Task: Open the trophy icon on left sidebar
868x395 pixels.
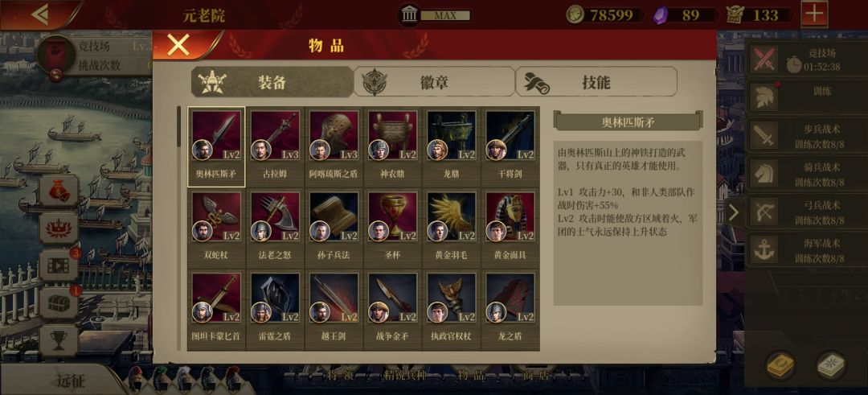Action: pyautogui.click(x=59, y=340)
